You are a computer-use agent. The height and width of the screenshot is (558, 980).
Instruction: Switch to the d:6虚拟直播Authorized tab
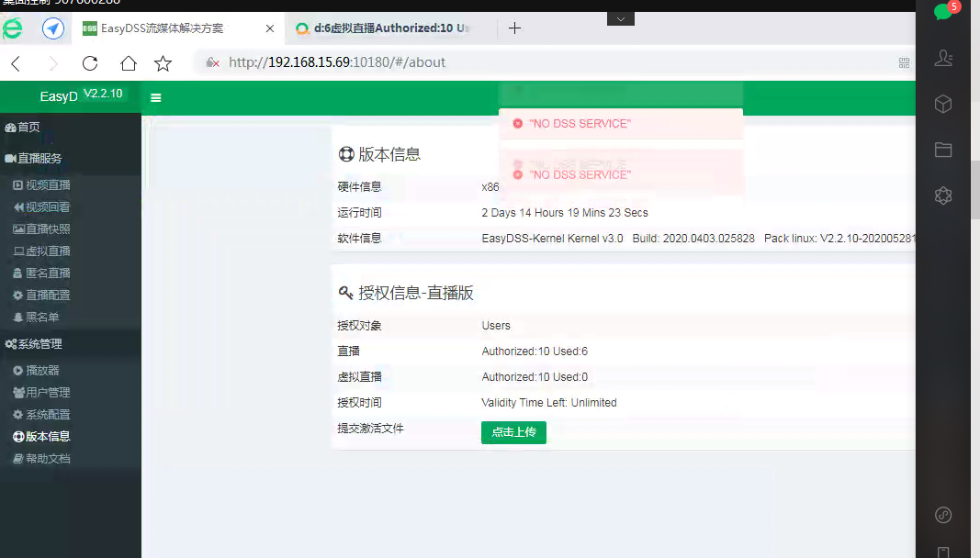pyautogui.click(x=390, y=28)
